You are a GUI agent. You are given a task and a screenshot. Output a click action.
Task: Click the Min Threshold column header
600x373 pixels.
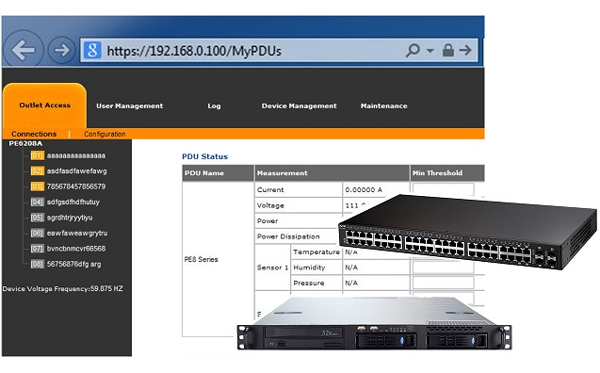(447, 173)
